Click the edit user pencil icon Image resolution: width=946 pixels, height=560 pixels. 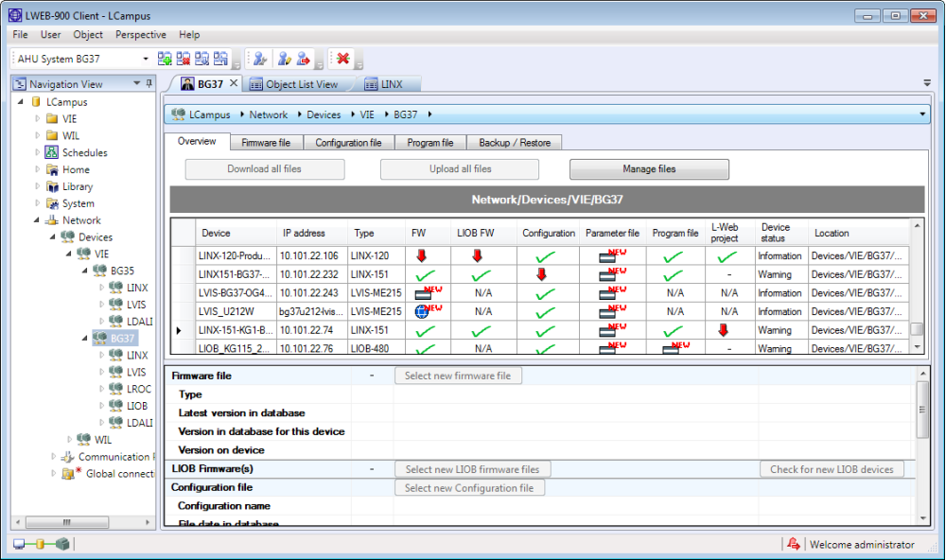coord(284,59)
